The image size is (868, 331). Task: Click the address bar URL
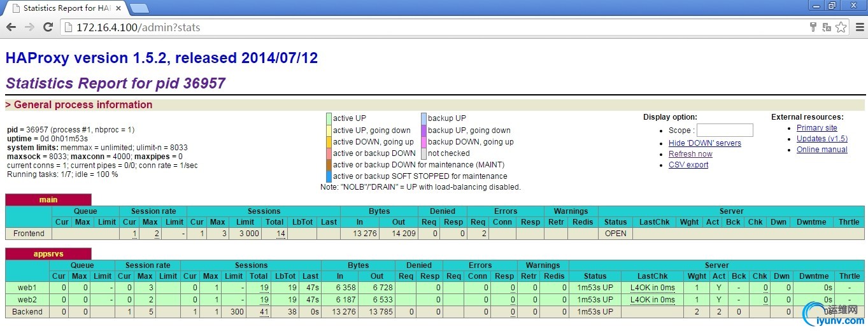coord(138,27)
